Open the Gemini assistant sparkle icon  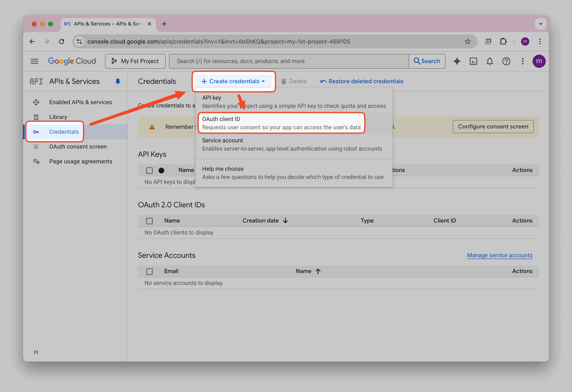click(x=457, y=61)
